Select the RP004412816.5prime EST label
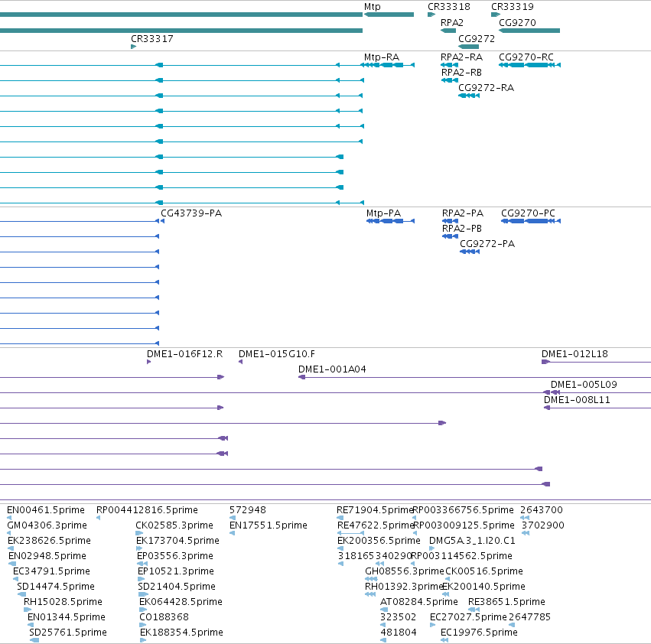 [147, 510]
